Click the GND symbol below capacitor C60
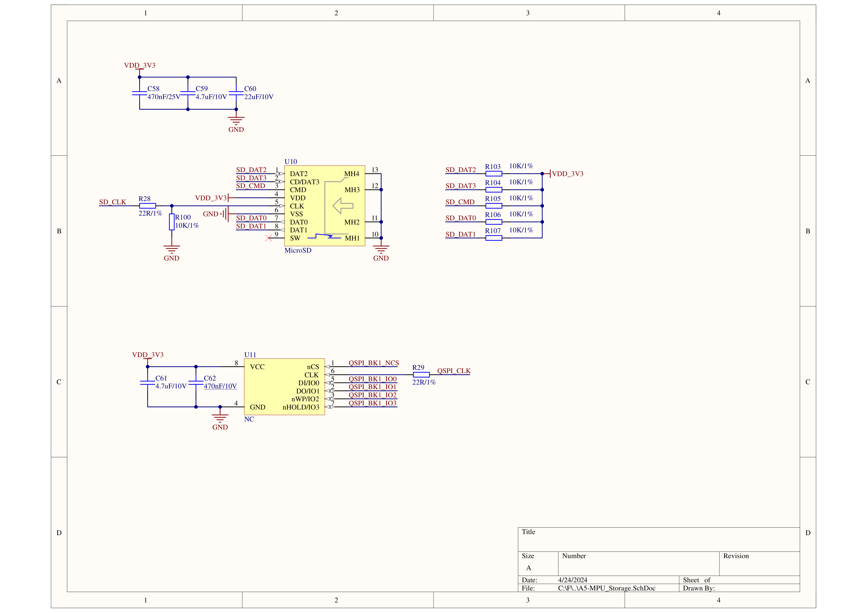 tap(236, 121)
